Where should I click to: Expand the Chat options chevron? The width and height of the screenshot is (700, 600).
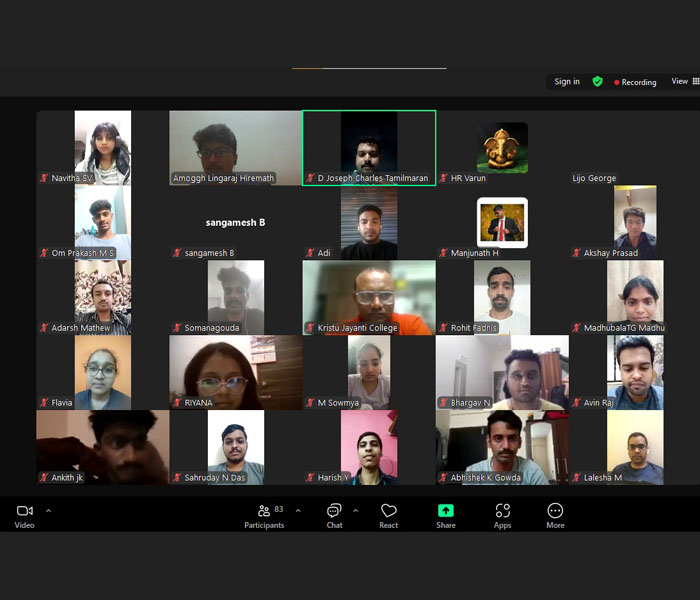coord(355,510)
